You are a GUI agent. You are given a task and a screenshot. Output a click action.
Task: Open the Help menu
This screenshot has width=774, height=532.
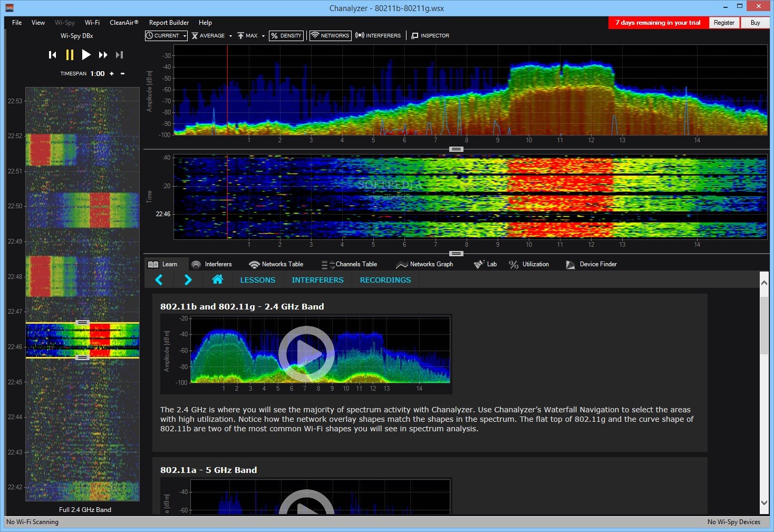(205, 23)
